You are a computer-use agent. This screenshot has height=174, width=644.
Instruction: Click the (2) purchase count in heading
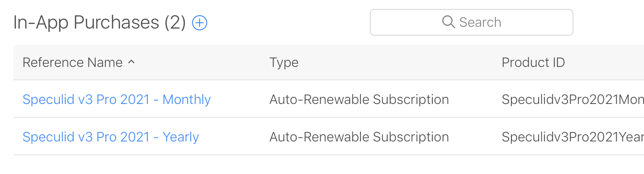(x=175, y=22)
